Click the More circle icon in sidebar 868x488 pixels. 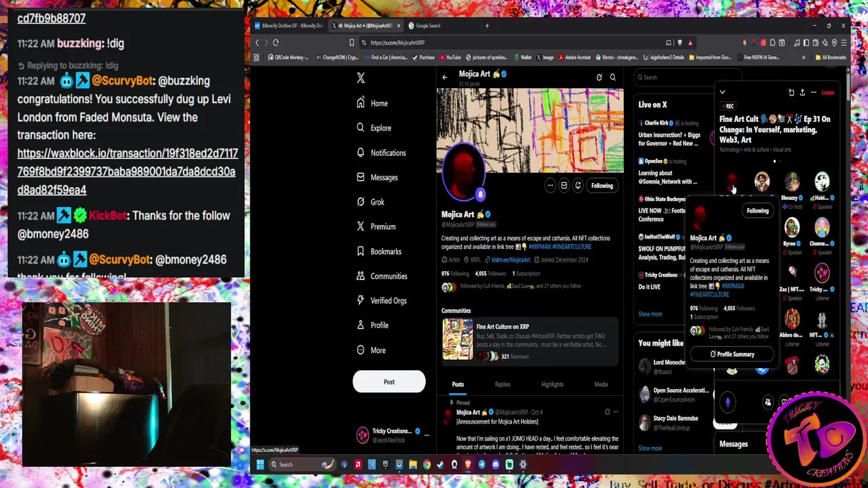(x=361, y=350)
